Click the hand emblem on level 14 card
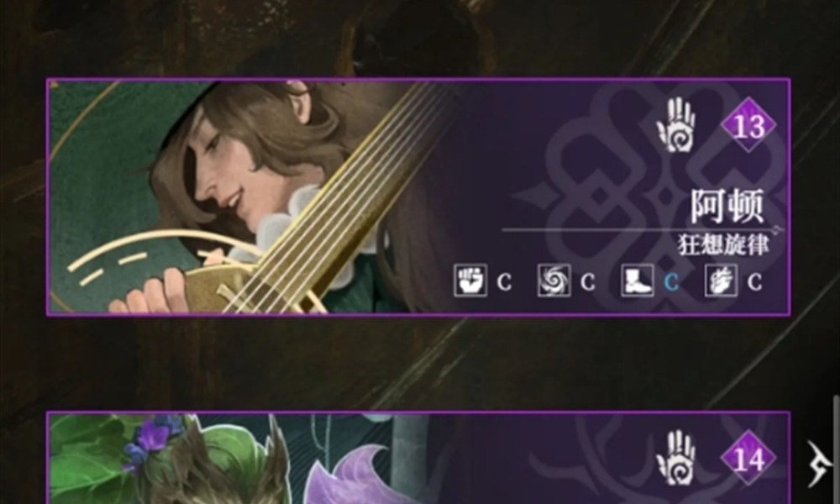Image resolution: width=840 pixels, height=504 pixels. (676, 458)
